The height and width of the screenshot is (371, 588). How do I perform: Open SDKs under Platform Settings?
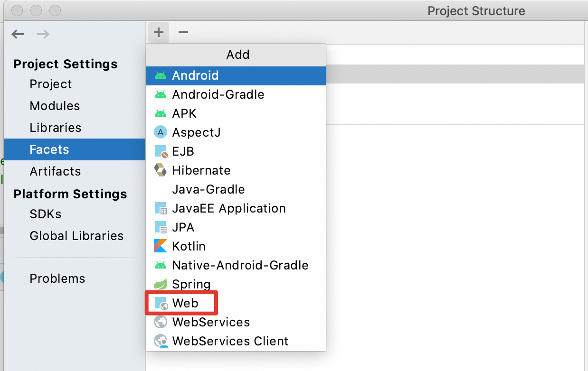click(x=46, y=214)
